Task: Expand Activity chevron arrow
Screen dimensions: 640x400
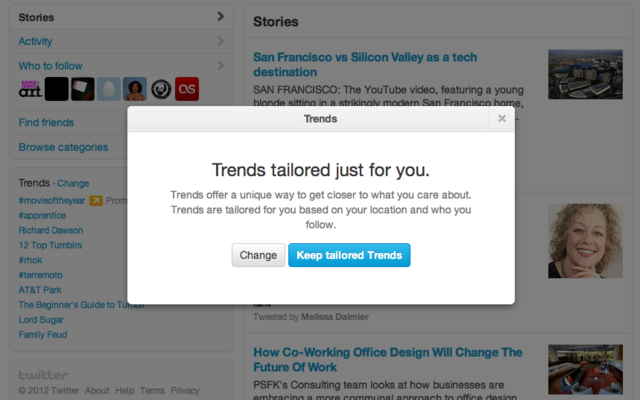Action: (220, 41)
